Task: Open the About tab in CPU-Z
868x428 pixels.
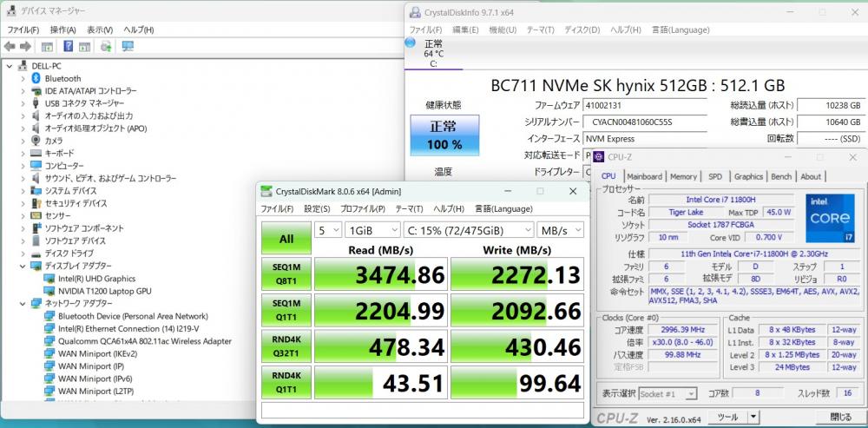Action: tap(811, 176)
